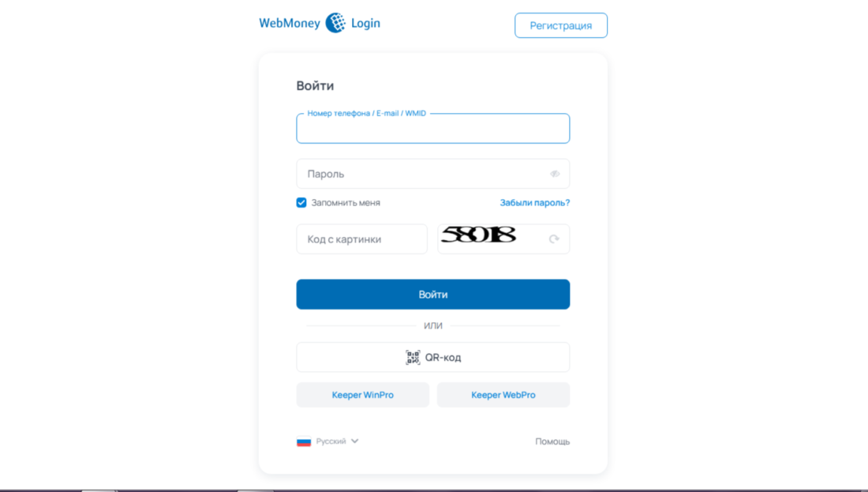Click the captcha image 58018

tap(479, 235)
